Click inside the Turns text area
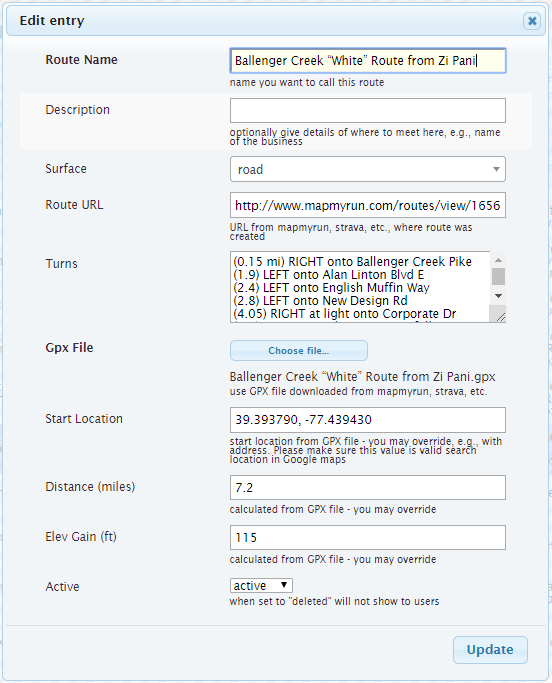The height and width of the screenshot is (683, 552). (x=360, y=287)
